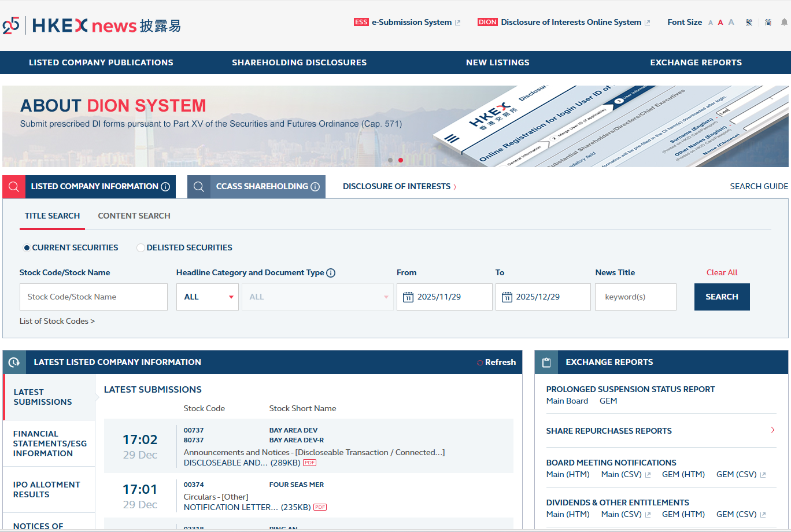Switch to the Content Search tab

coord(134,216)
